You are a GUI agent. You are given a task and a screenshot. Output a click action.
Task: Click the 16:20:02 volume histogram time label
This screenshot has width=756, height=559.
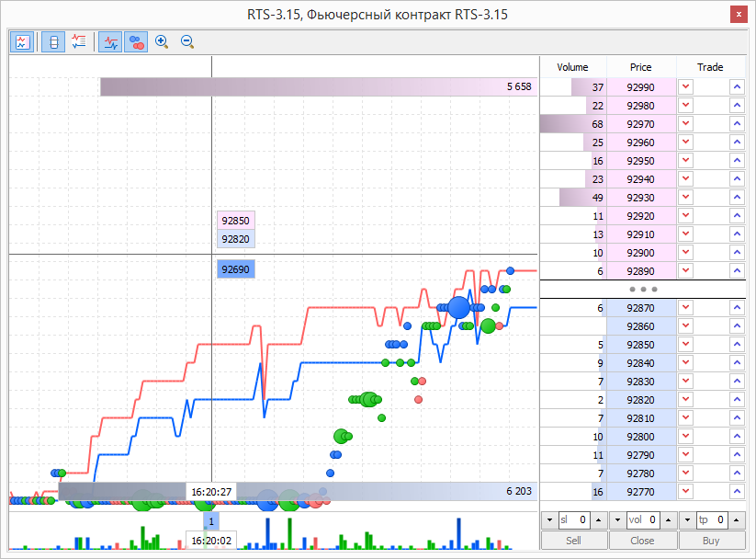point(211,541)
